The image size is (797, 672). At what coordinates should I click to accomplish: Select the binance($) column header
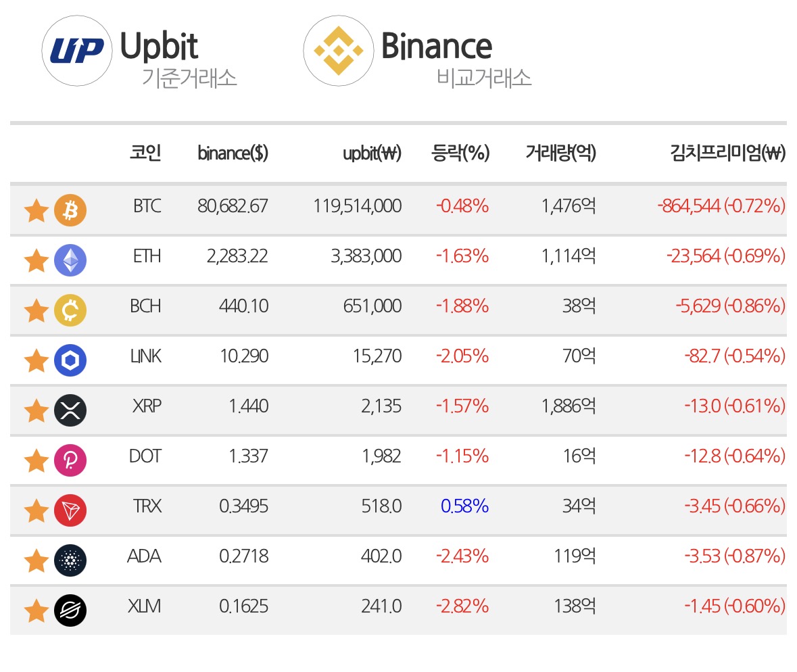[233, 153]
